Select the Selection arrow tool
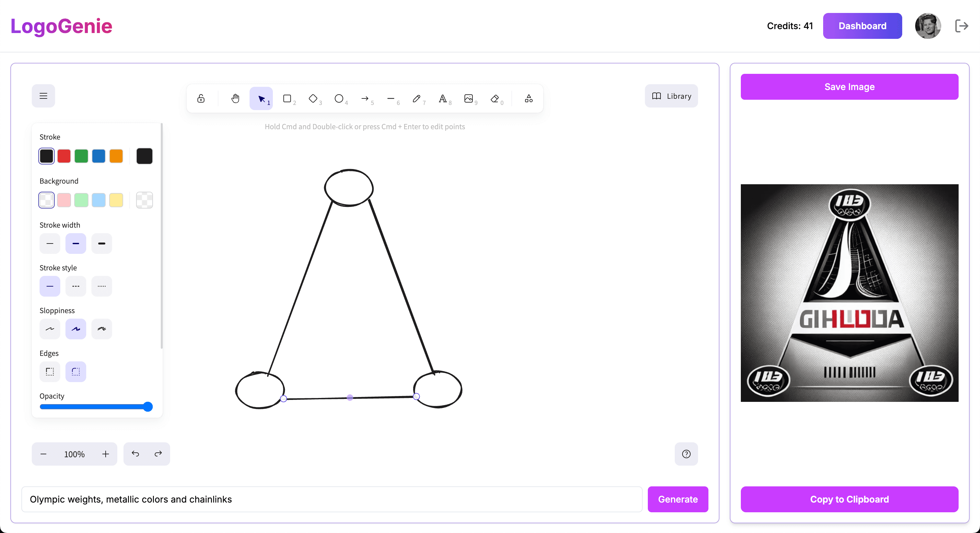The image size is (980, 533). 261,98
